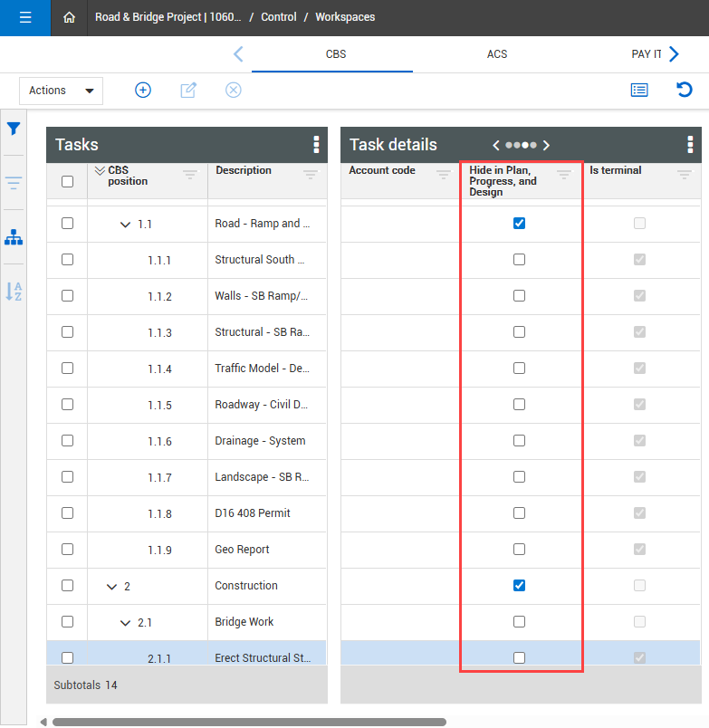Screen dimensions: 709x728
Task: Open Tasks panel three-dot menu
Action: (316, 145)
